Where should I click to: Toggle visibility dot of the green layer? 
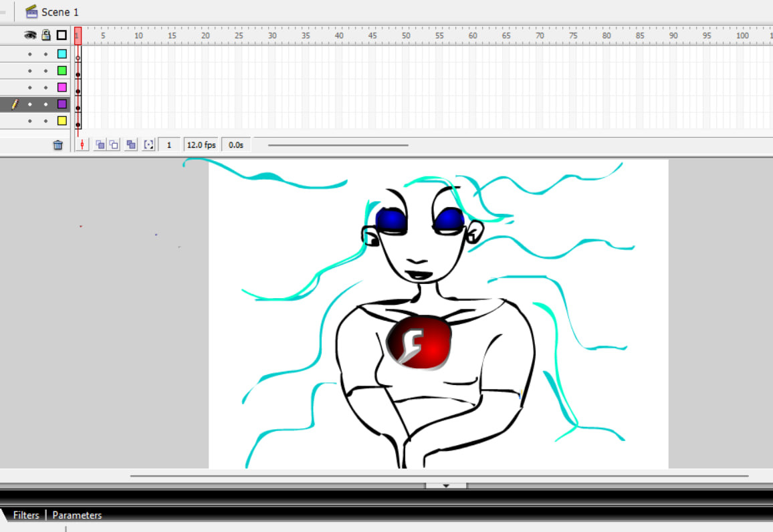pos(30,71)
